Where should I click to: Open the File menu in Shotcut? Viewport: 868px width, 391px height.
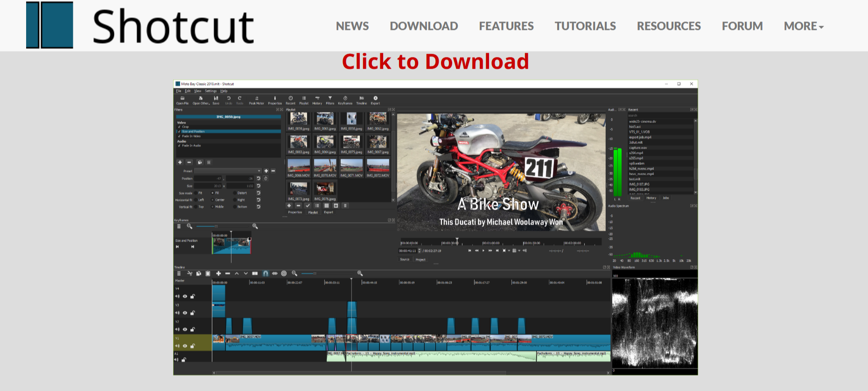coord(179,91)
